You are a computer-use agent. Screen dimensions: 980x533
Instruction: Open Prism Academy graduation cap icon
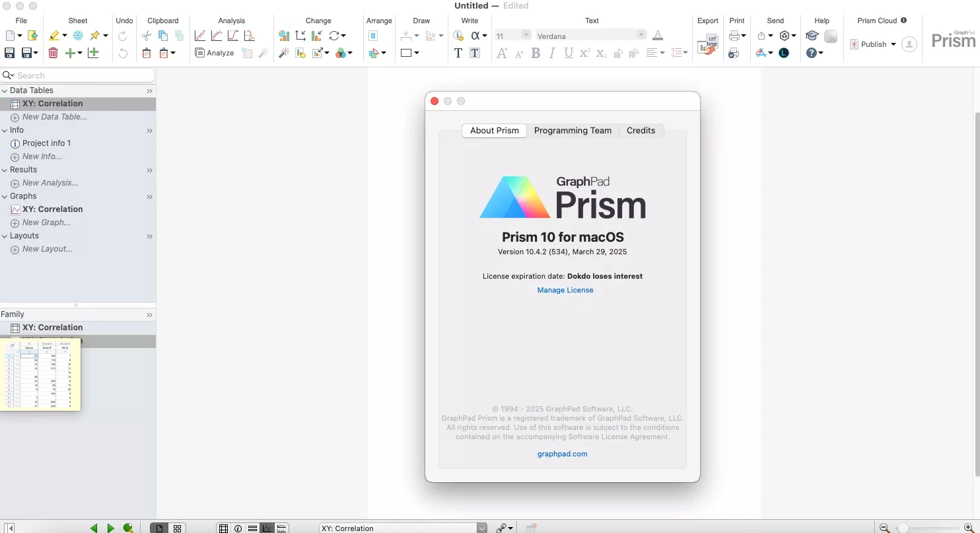tap(812, 36)
